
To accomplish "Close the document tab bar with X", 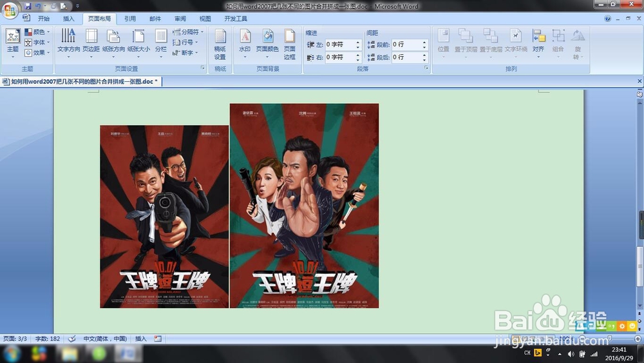I will [x=639, y=81].
